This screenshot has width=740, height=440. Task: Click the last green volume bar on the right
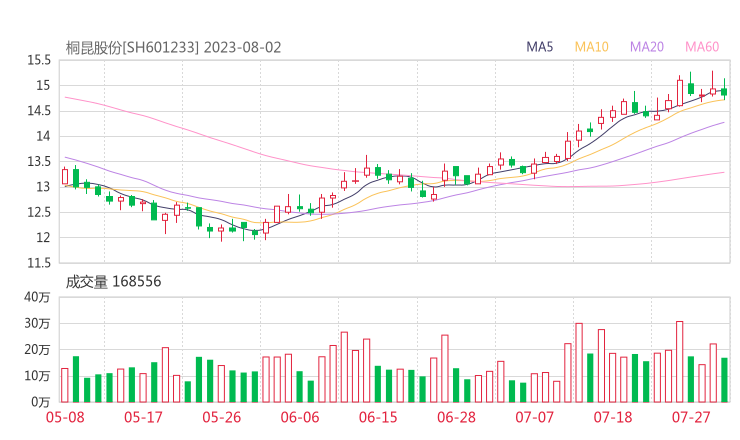724,380
